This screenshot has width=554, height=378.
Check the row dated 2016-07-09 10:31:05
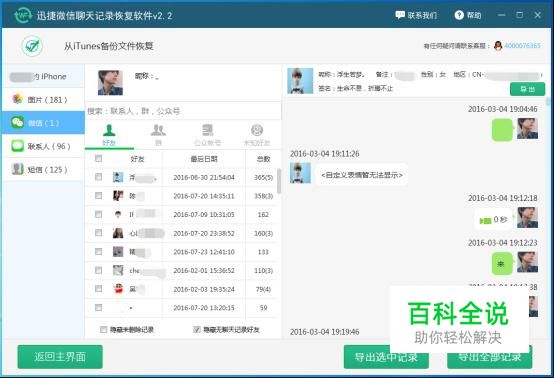99,214
